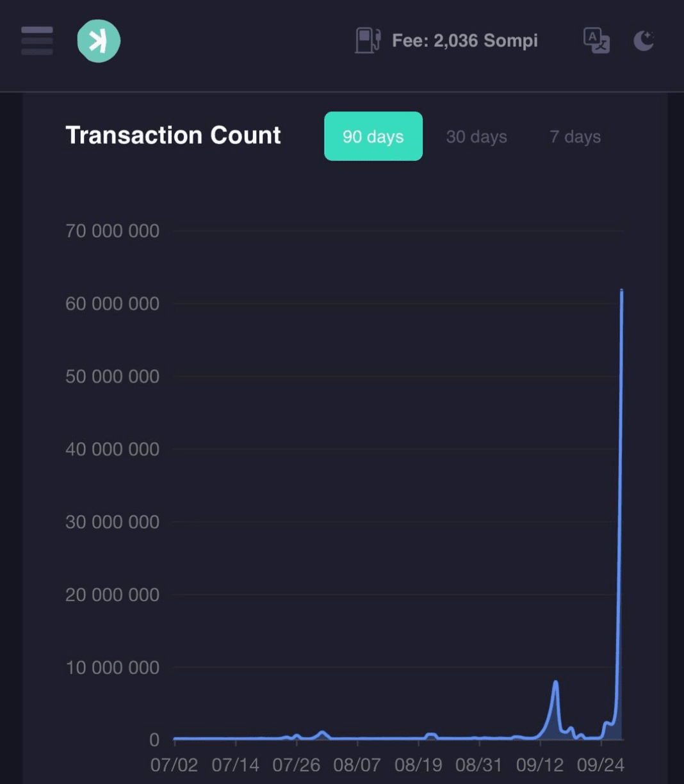This screenshot has width=684, height=784.
Task: Click the Kaspa logo icon
Action: click(99, 41)
